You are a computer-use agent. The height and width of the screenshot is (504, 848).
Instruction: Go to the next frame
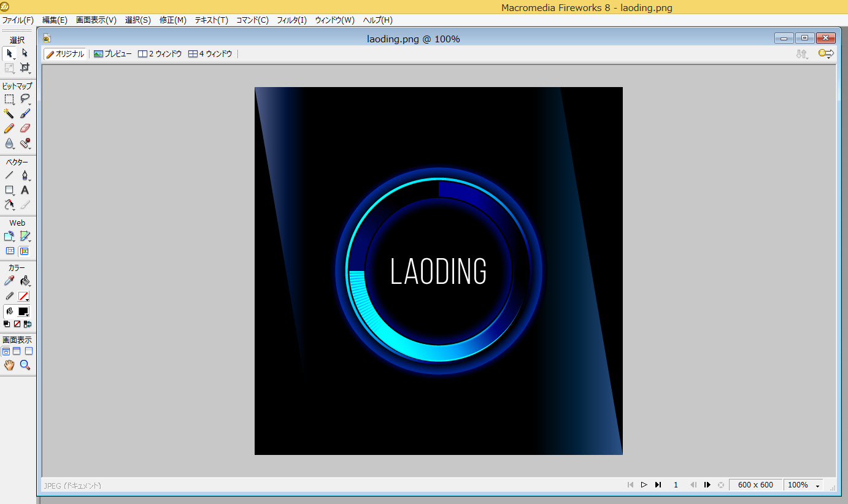tap(707, 485)
